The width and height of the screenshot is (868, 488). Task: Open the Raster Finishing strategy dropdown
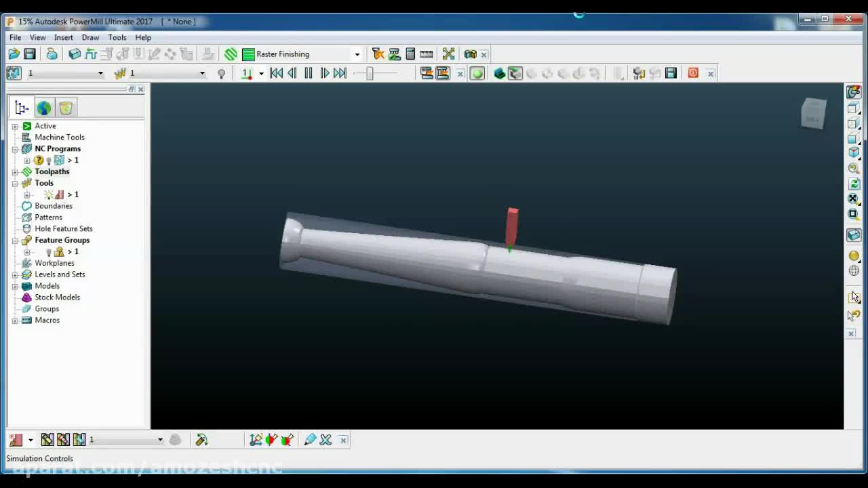(x=357, y=54)
